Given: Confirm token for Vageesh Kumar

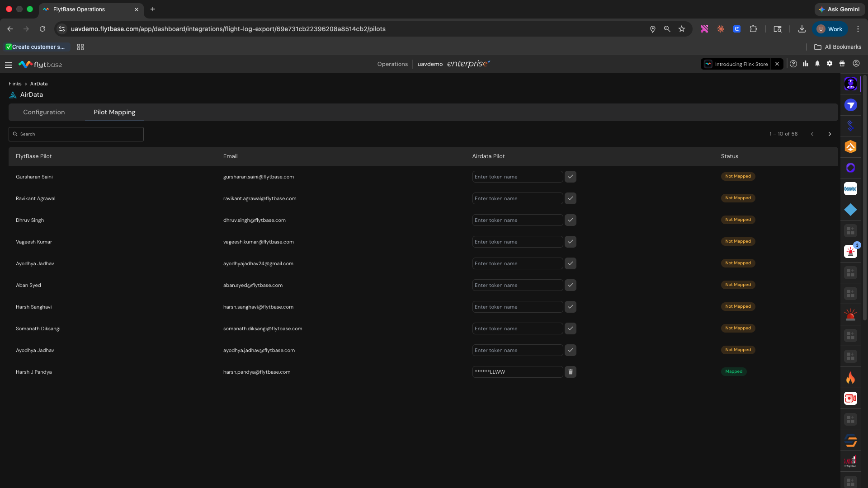Looking at the screenshot, I should (571, 242).
